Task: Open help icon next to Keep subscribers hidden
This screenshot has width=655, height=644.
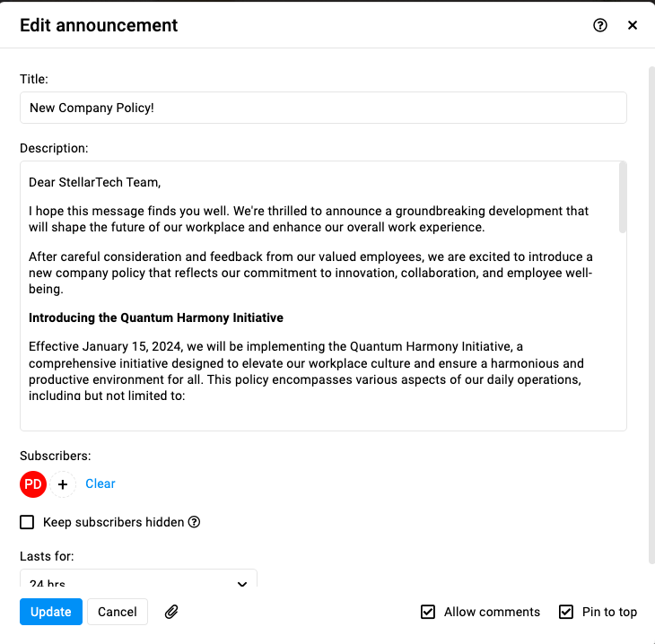Action: click(194, 522)
